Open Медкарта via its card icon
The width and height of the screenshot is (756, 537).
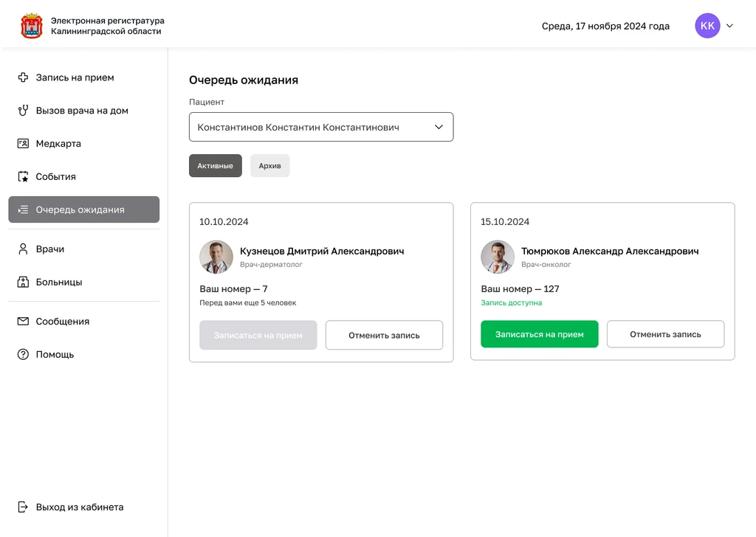pyautogui.click(x=23, y=144)
